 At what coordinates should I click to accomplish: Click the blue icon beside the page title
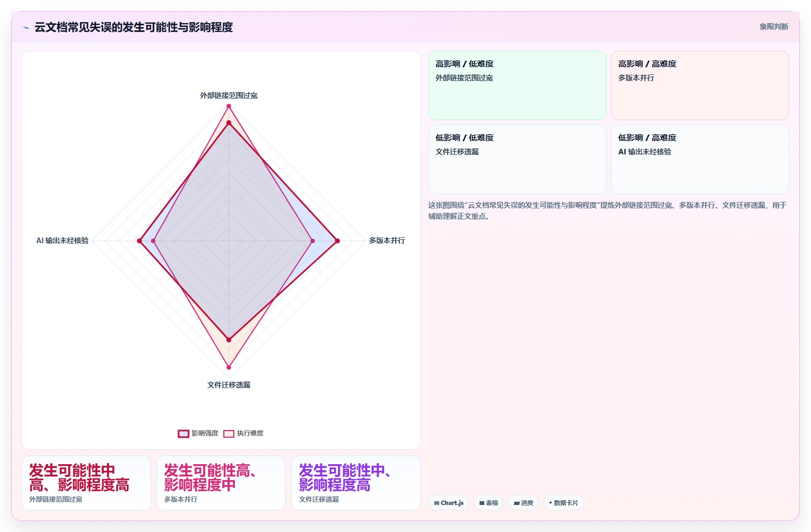(26, 28)
